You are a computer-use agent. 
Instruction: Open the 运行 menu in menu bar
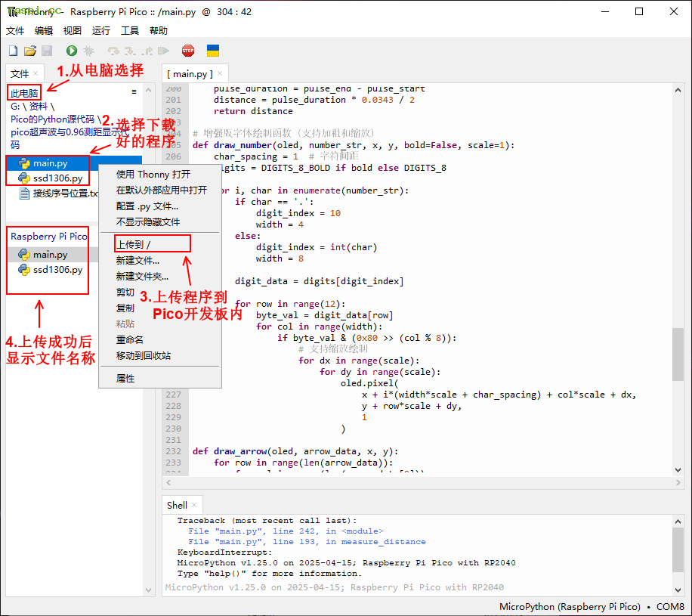(x=100, y=31)
